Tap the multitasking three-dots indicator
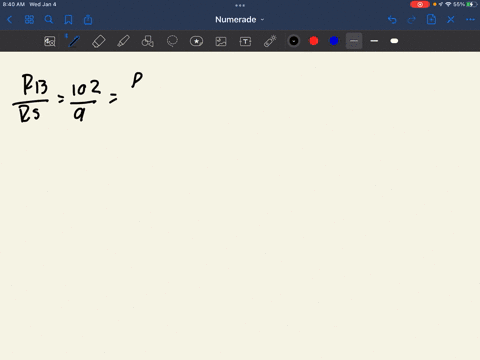480x360 pixels. pyautogui.click(x=240, y=5)
